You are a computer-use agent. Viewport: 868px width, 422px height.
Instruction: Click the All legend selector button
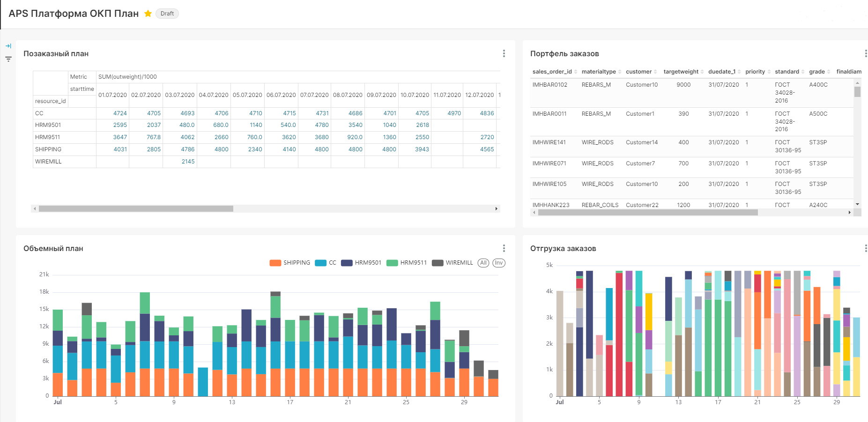pyautogui.click(x=483, y=263)
